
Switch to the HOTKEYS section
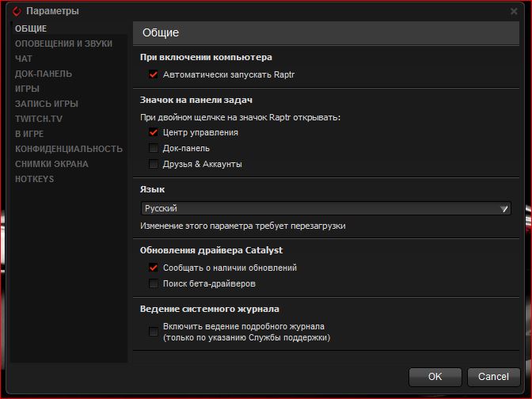tap(34, 179)
